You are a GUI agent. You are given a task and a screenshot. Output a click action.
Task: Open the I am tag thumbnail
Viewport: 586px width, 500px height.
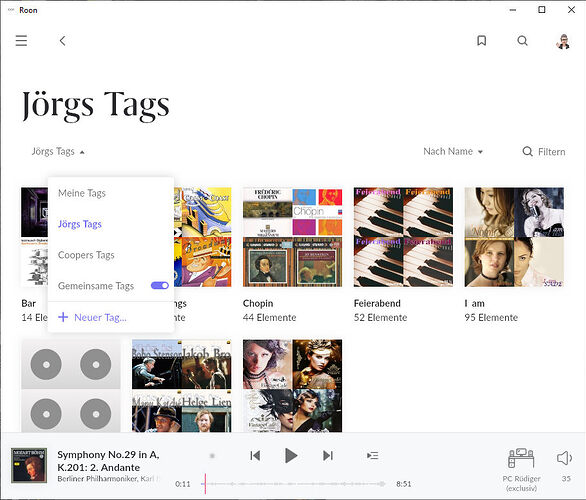click(514, 237)
